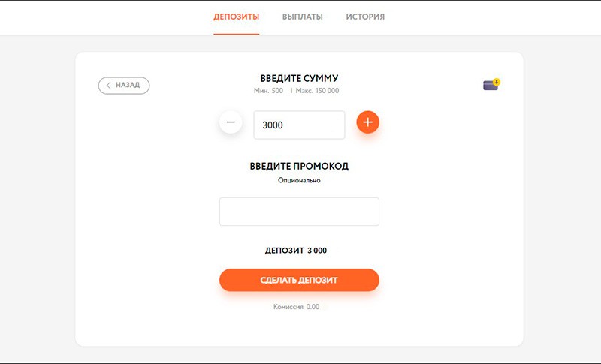The width and height of the screenshot is (601, 364).
Task: Open the payment card wallet icon
Action: click(490, 86)
